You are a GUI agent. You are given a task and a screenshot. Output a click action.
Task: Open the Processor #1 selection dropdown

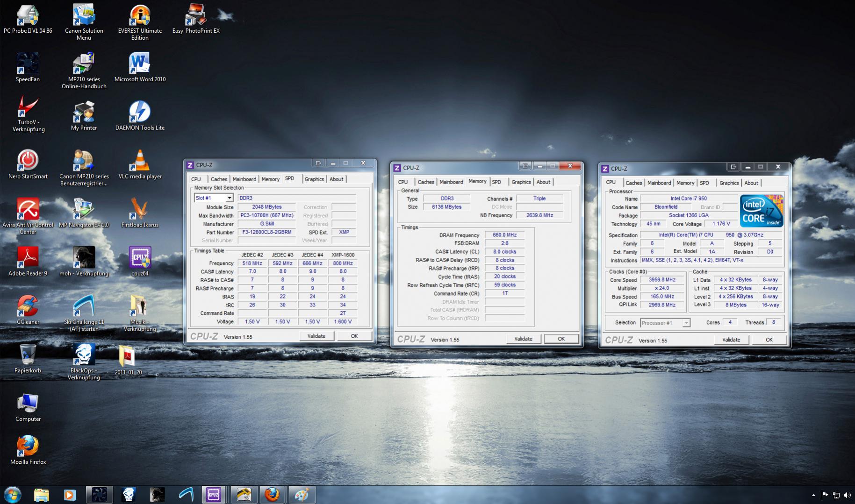686,323
